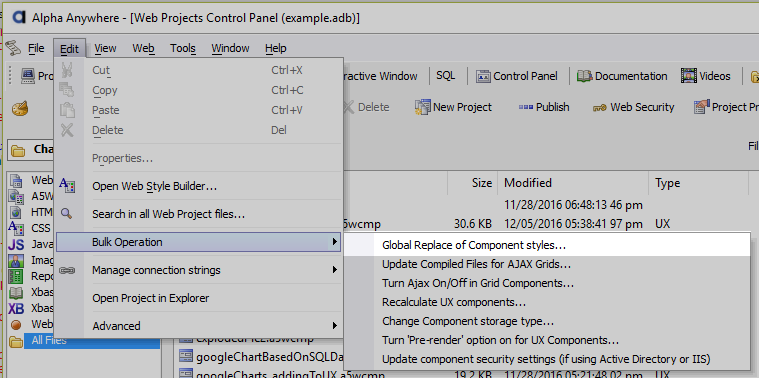Viewport: 759px width, 378px height.
Task: Open the File menu
Action: point(36,48)
